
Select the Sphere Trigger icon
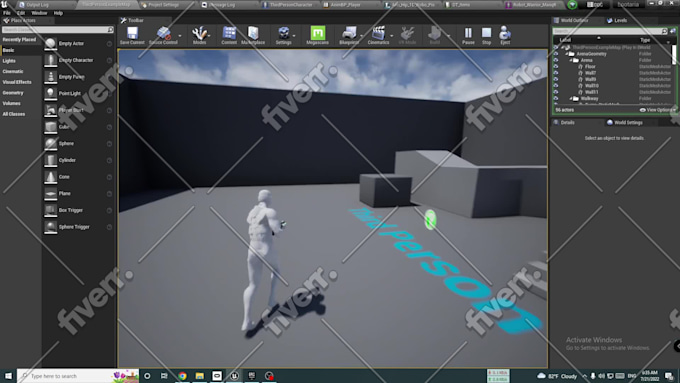(50, 227)
